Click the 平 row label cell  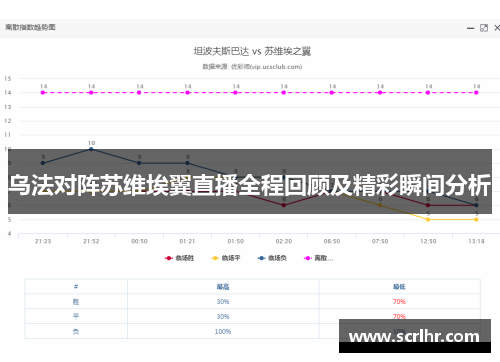(x=76, y=316)
